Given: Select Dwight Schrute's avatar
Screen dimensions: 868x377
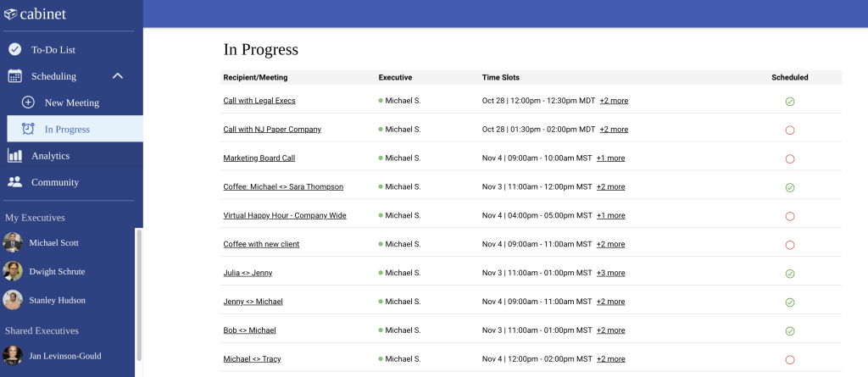Looking at the screenshot, I should point(13,271).
